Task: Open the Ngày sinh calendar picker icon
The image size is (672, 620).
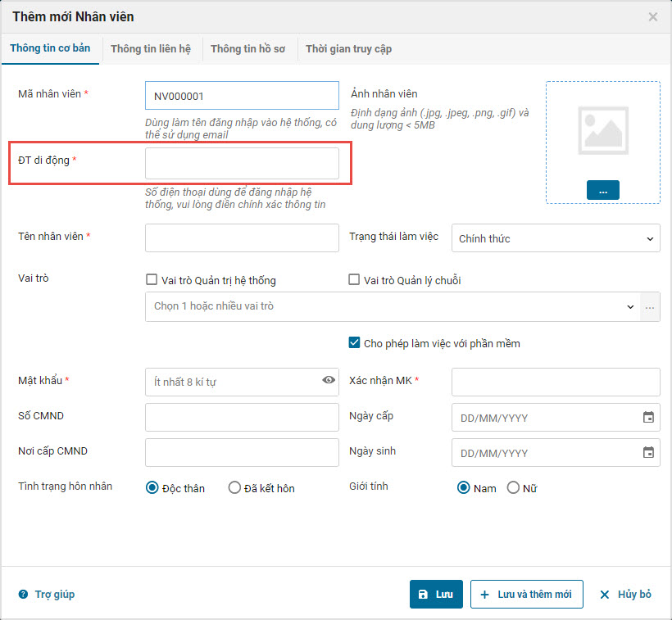Action: (648, 452)
